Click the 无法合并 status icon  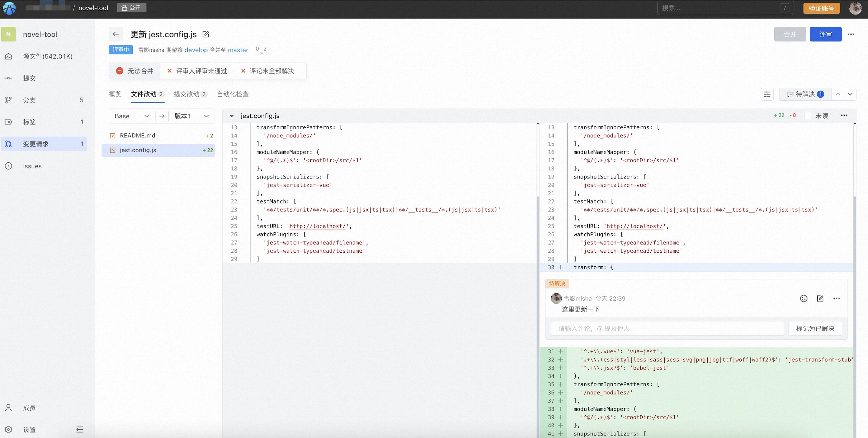(x=119, y=71)
